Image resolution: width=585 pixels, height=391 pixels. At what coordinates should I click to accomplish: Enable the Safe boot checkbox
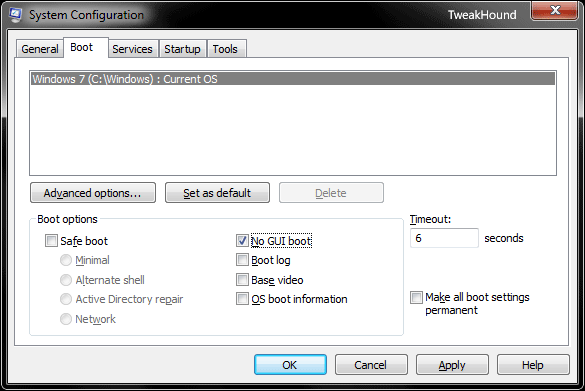coord(51,241)
